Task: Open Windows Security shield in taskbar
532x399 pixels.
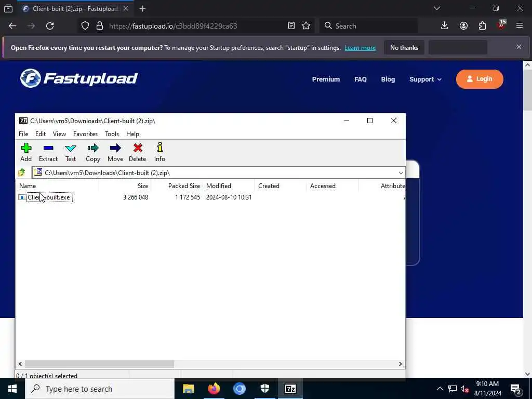Action: (x=264, y=389)
